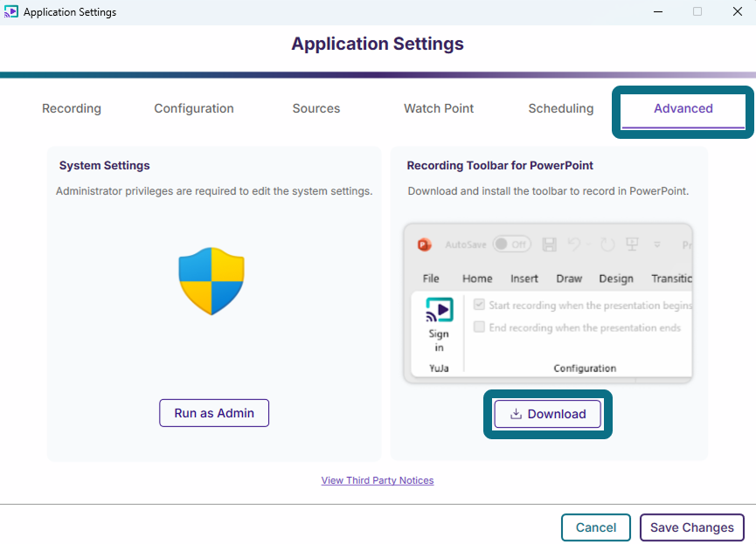This screenshot has width=756, height=544.
Task: Switch to the Recording tab
Action: (72, 108)
